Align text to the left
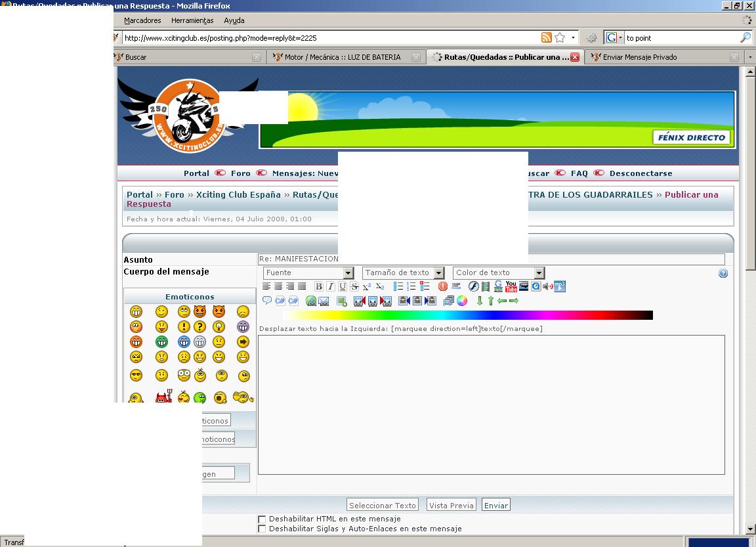The height and width of the screenshot is (547, 756). coord(266,286)
